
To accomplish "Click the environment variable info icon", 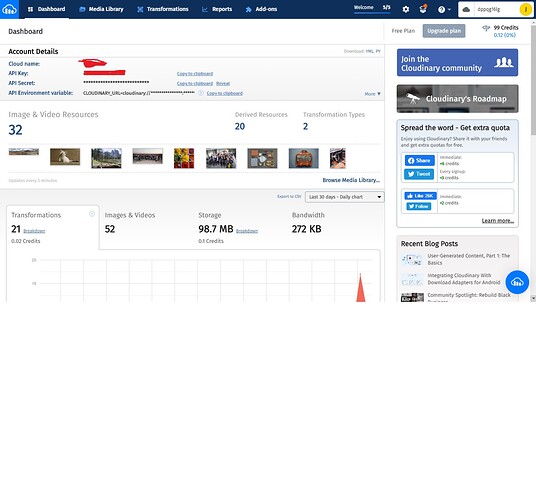I will click(x=201, y=93).
